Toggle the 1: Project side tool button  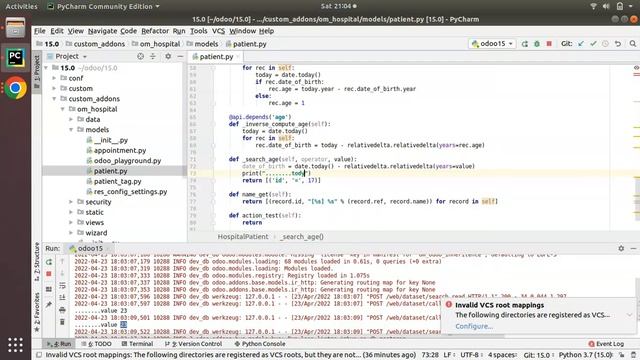[36, 72]
